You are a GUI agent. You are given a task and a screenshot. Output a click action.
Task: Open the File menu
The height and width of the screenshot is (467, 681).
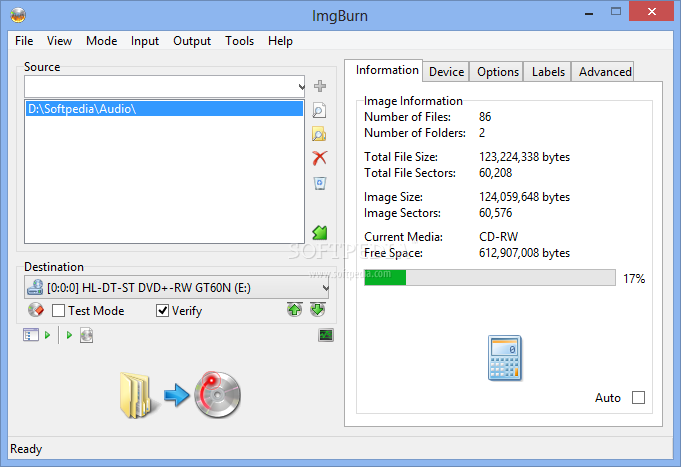[x=24, y=41]
